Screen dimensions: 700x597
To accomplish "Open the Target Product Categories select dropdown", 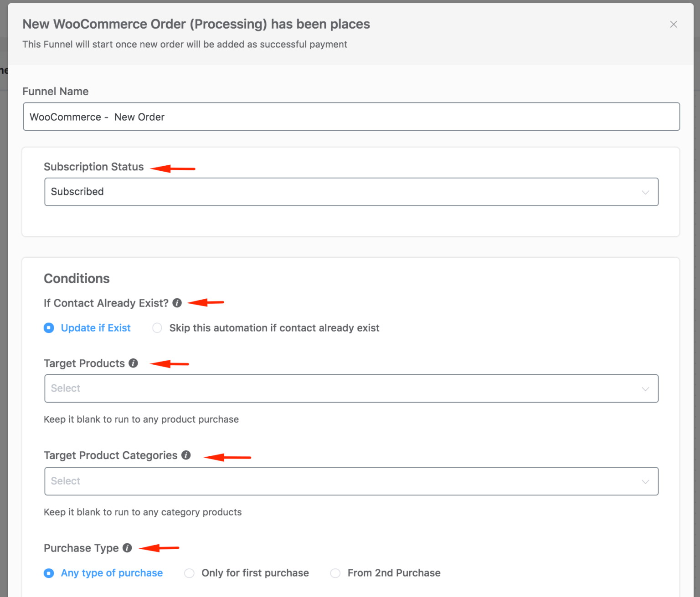I will click(351, 481).
